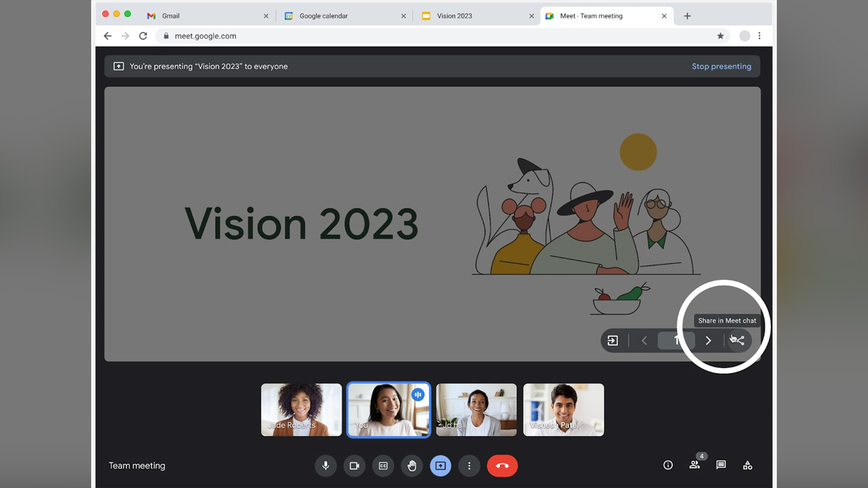
Task: Click Stop presenting
Action: [x=721, y=67]
